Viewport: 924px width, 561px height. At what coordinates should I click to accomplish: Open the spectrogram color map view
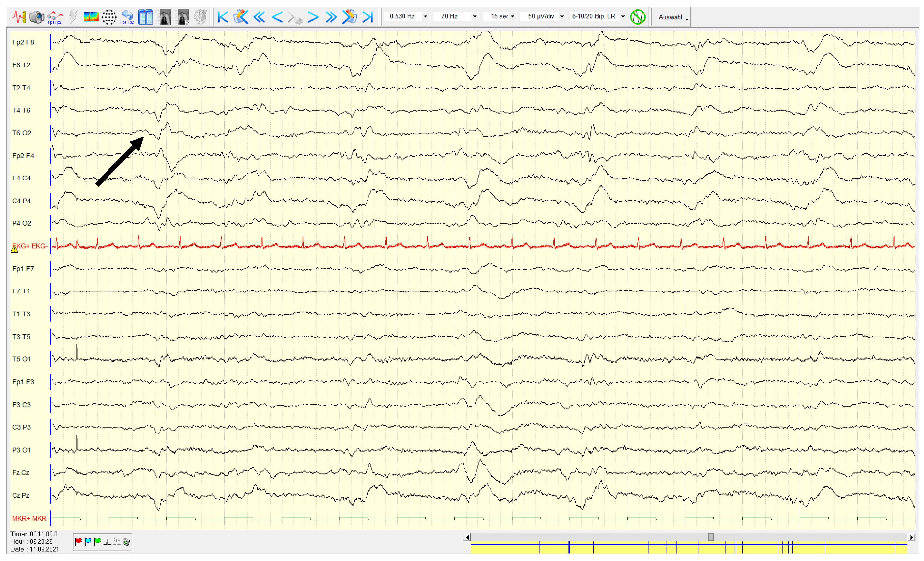click(x=91, y=17)
